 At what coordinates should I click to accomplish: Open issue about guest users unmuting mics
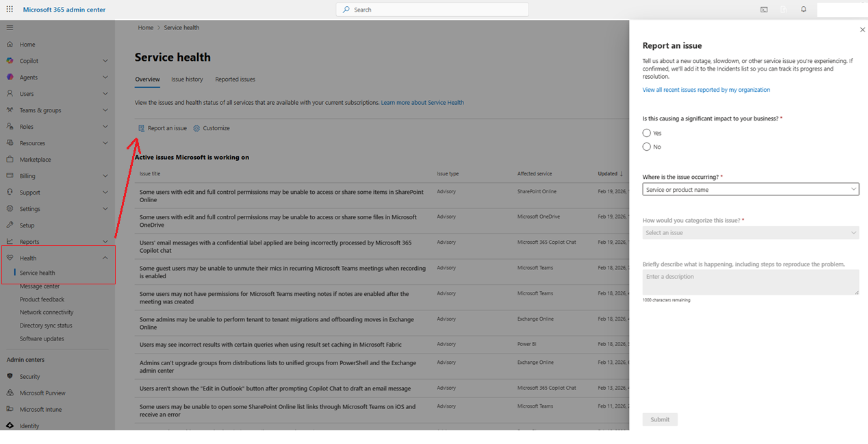283,272
